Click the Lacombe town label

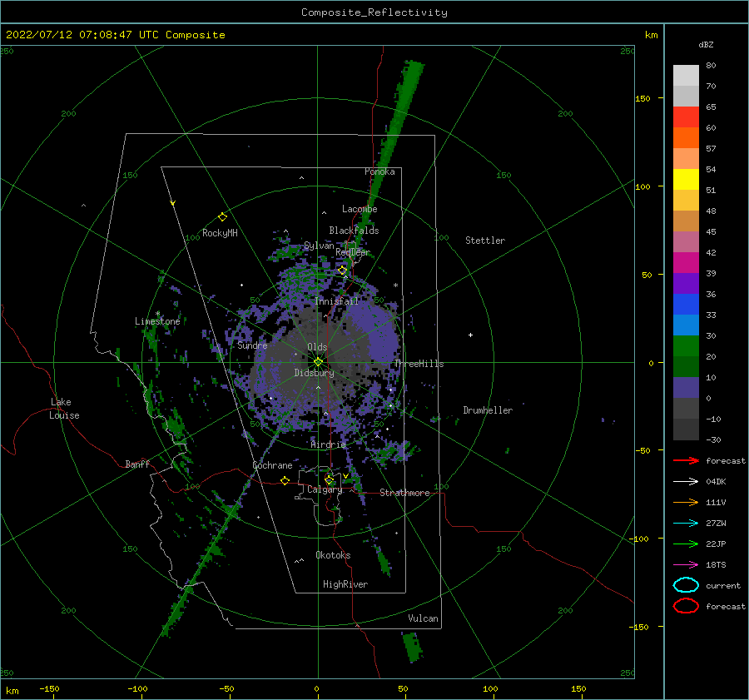pyautogui.click(x=360, y=209)
